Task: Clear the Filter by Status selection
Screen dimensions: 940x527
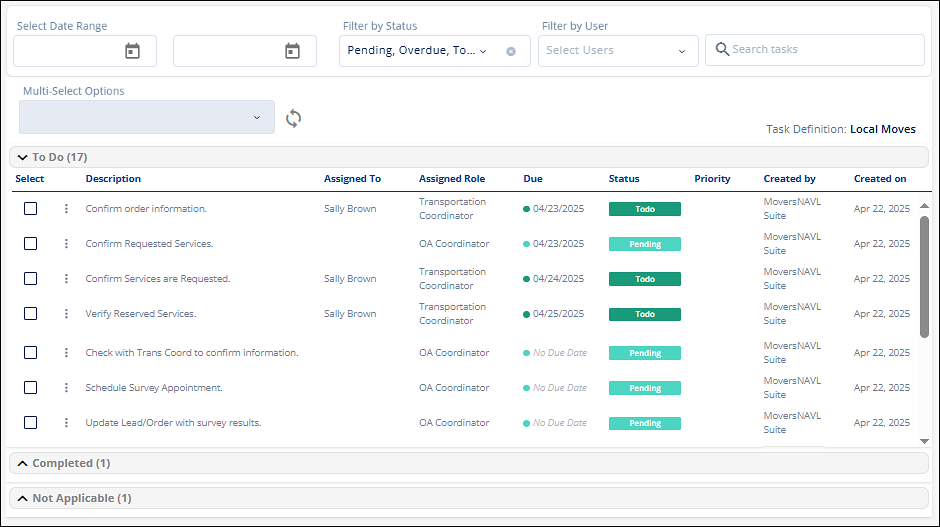Action: [x=511, y=51]
